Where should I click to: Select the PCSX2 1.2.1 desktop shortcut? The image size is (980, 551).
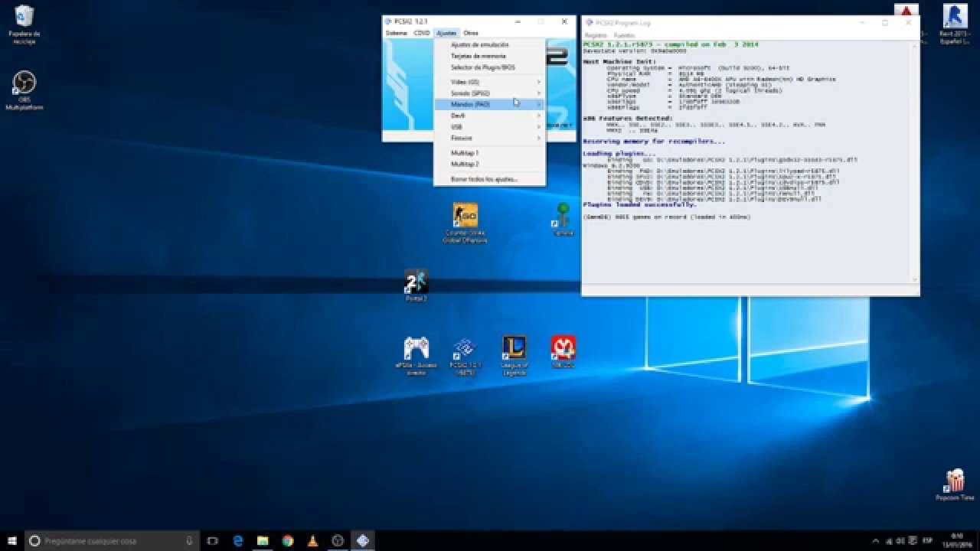[465, 357]
